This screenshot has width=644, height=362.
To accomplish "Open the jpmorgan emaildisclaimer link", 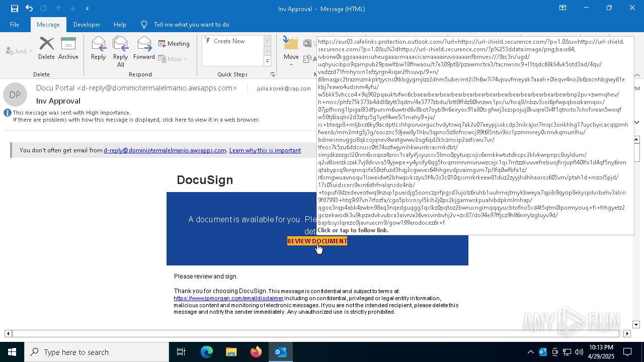I will click(228, 298).
